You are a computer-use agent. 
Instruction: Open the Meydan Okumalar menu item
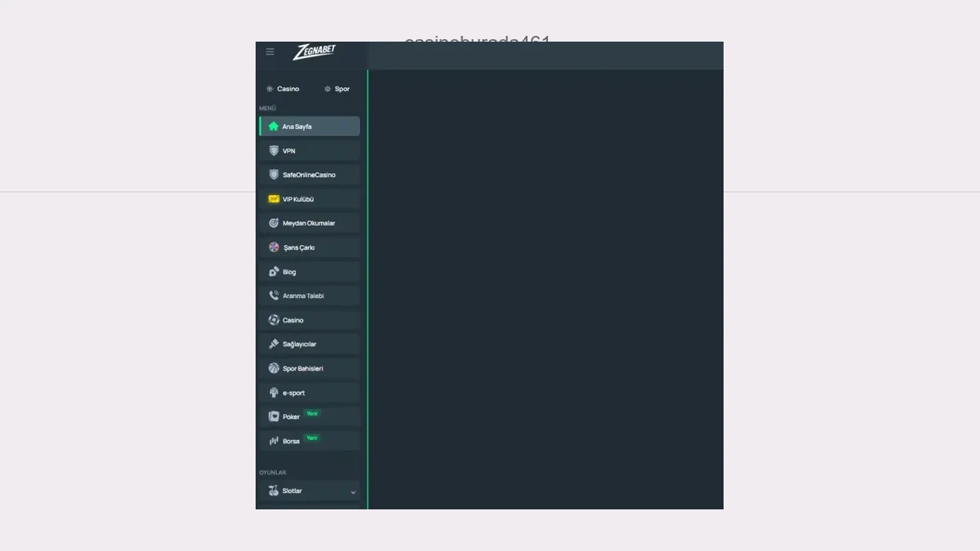(310, 223)
